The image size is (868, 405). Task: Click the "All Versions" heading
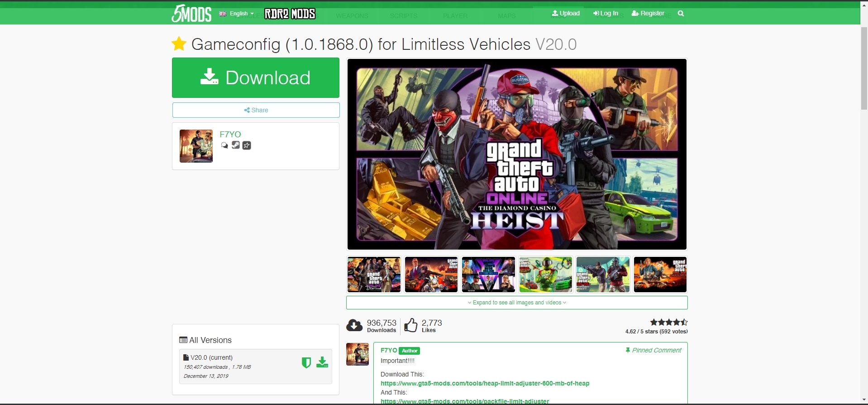point(210,340)
